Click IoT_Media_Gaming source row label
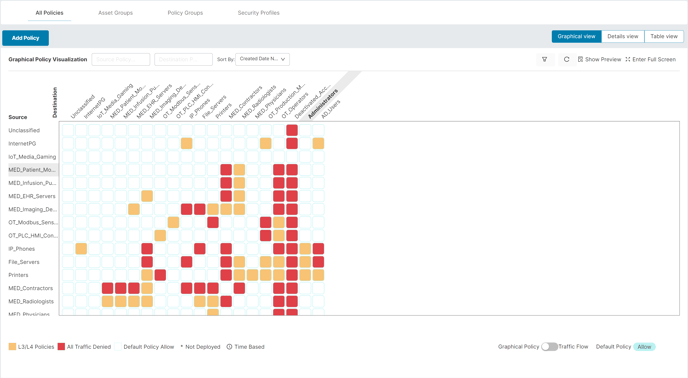Image resolution: width=688 pixels, height=378 pixels. point(32,157)
